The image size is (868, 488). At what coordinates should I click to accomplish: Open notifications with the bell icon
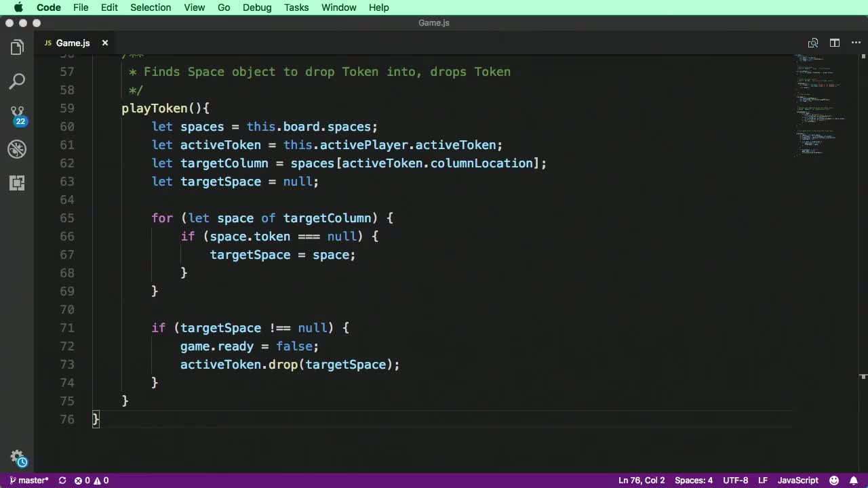[x=856, y=480]
